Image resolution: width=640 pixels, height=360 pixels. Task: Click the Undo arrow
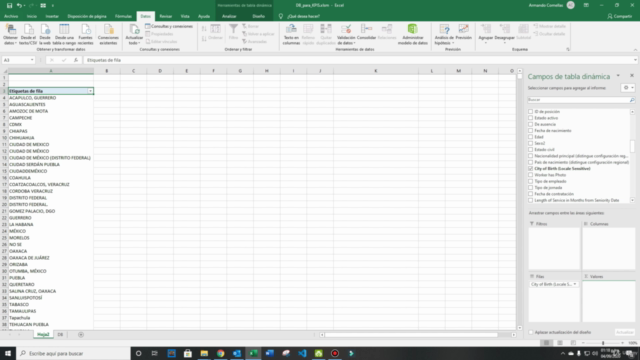[19, 5]
